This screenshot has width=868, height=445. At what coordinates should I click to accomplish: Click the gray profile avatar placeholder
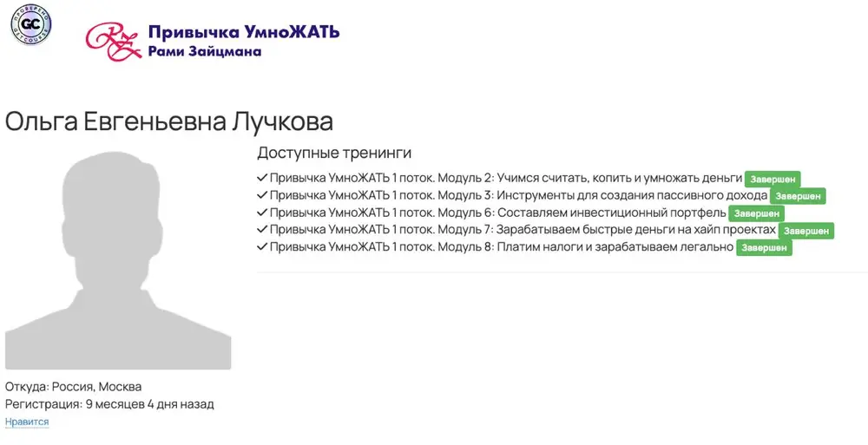pos(118,260)
